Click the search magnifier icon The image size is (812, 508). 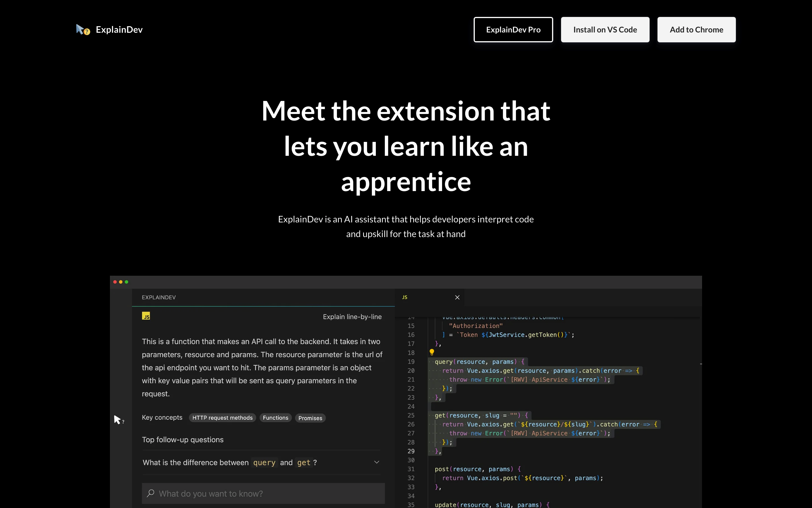coord(151,493)
